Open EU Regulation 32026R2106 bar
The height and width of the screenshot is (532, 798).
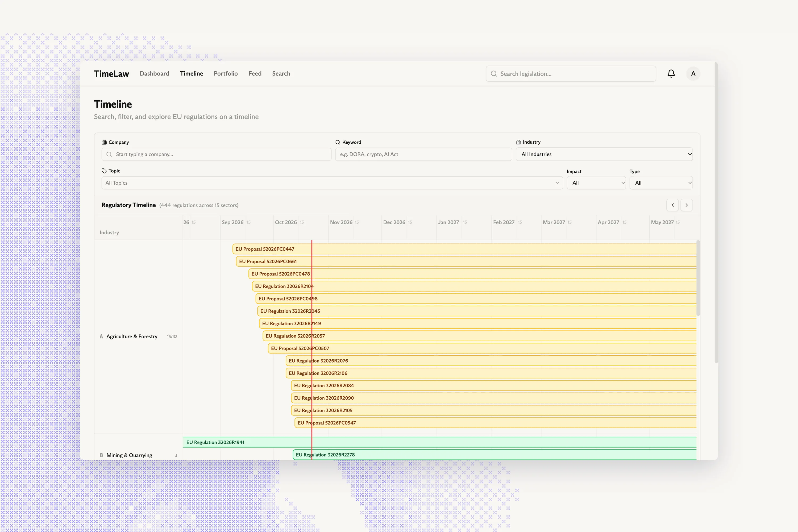(491, 373)
